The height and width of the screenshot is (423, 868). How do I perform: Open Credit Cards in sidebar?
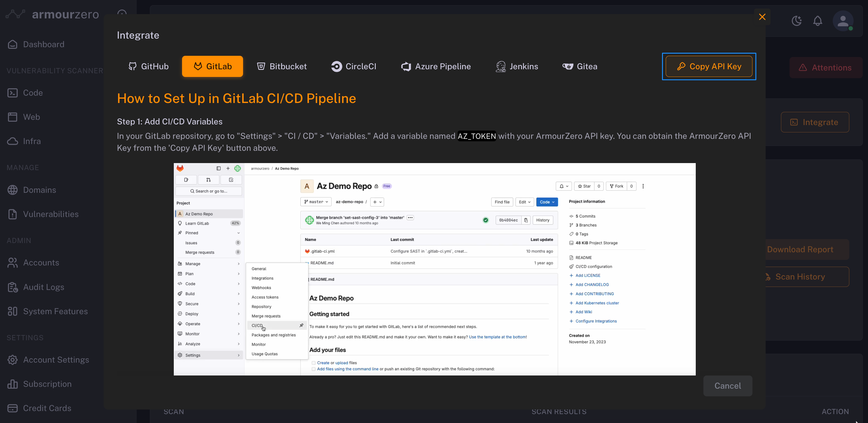pos(47,408)
